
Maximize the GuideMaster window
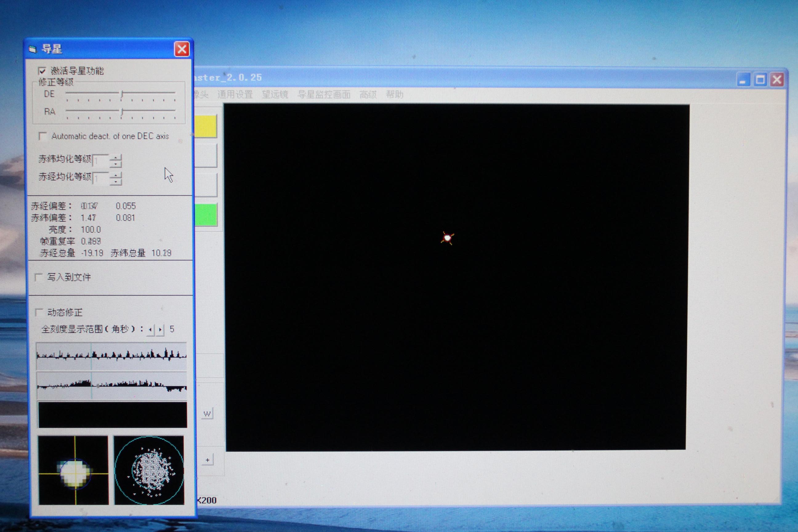(760, 80)
